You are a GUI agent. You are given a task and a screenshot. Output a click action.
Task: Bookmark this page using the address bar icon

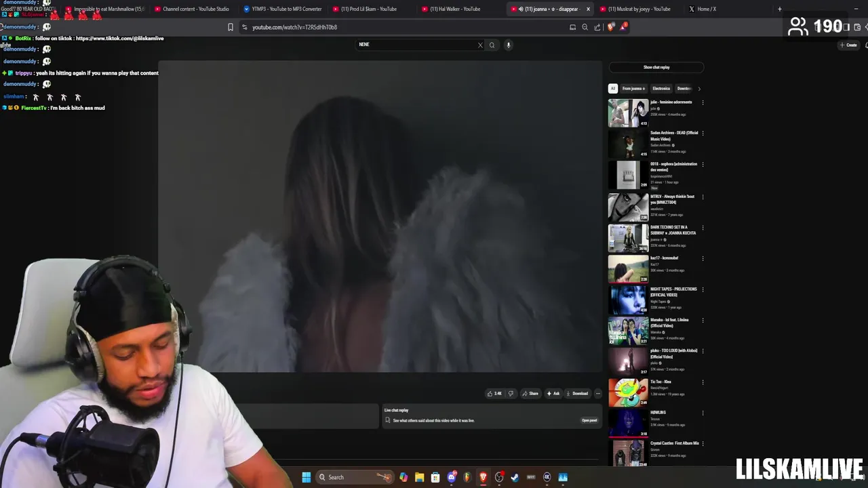pos(231,27)
